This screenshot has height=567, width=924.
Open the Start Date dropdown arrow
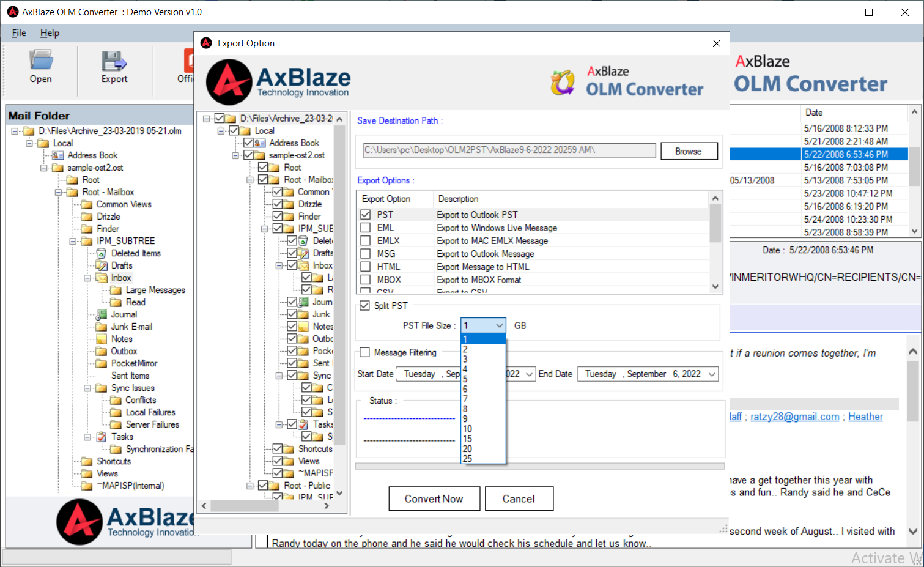point(530,374)
